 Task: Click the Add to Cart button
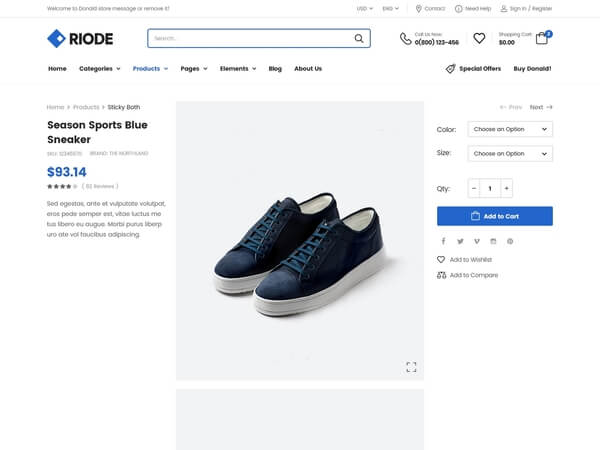[x=495, y=216]
